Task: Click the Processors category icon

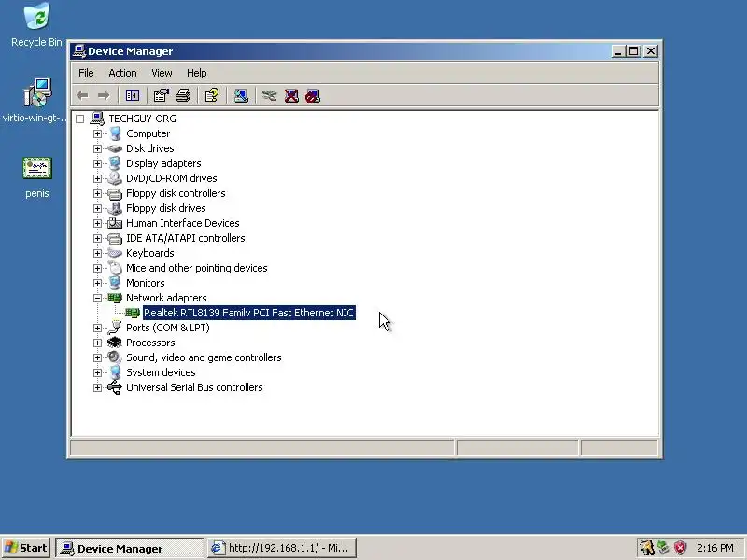Action: click(x=115, y=343)
